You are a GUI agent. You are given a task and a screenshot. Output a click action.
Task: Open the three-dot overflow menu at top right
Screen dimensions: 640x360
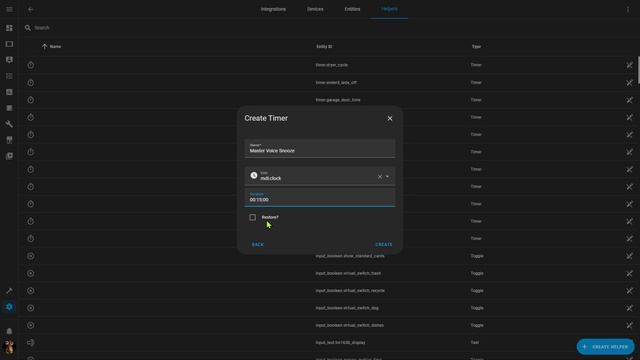[628, 9]
